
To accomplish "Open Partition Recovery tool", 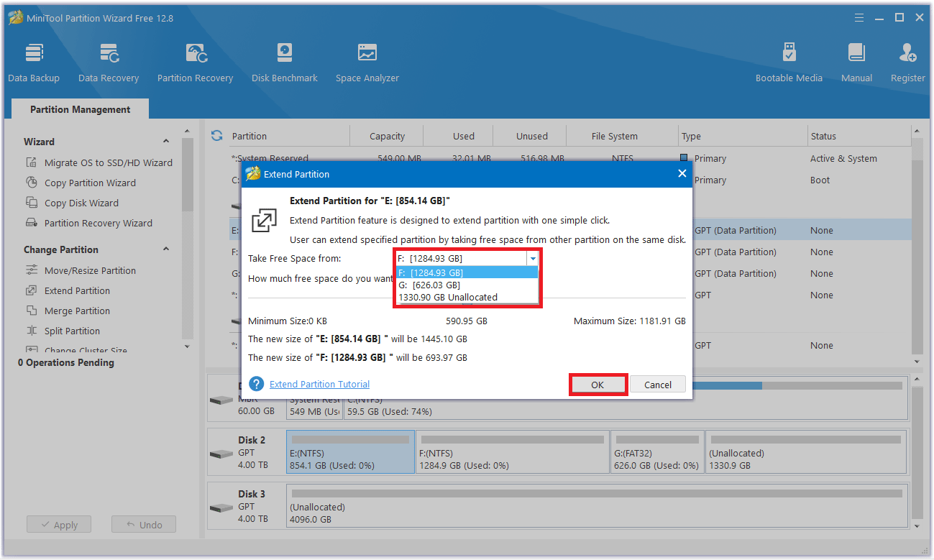I will 196,63.
